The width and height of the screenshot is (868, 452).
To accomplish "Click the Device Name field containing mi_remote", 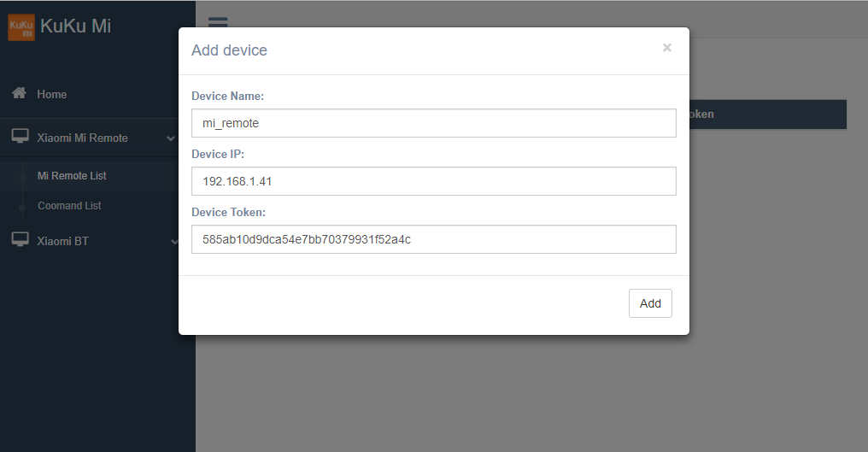I will click(x=433, y=123).
